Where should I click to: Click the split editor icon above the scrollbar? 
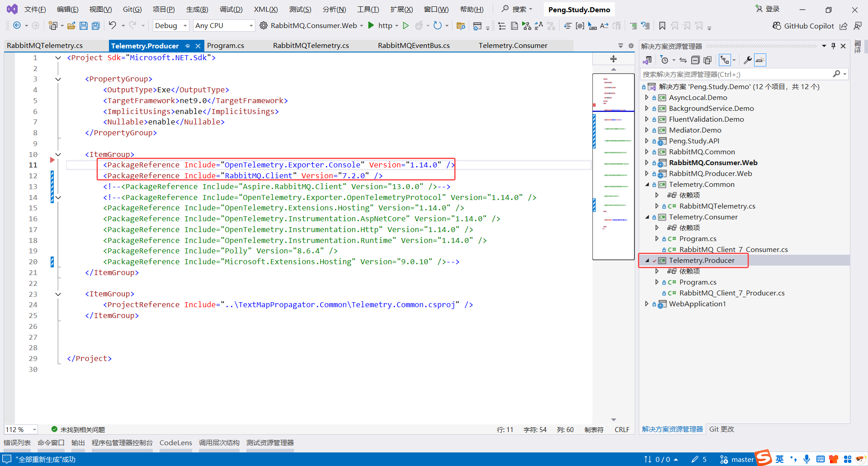coord(613,59)
